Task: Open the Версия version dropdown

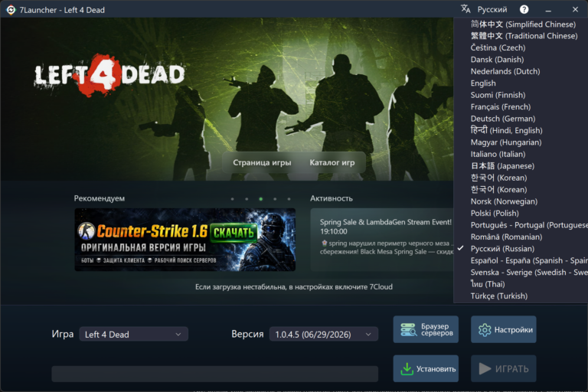Action: (x=324, y=335)
